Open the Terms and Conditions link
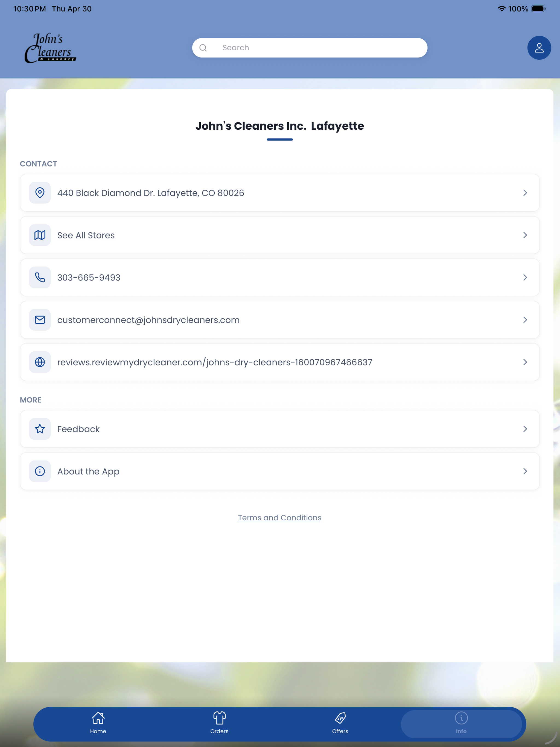This screenshot has width=560, height=747. click(x=280, y=518)
